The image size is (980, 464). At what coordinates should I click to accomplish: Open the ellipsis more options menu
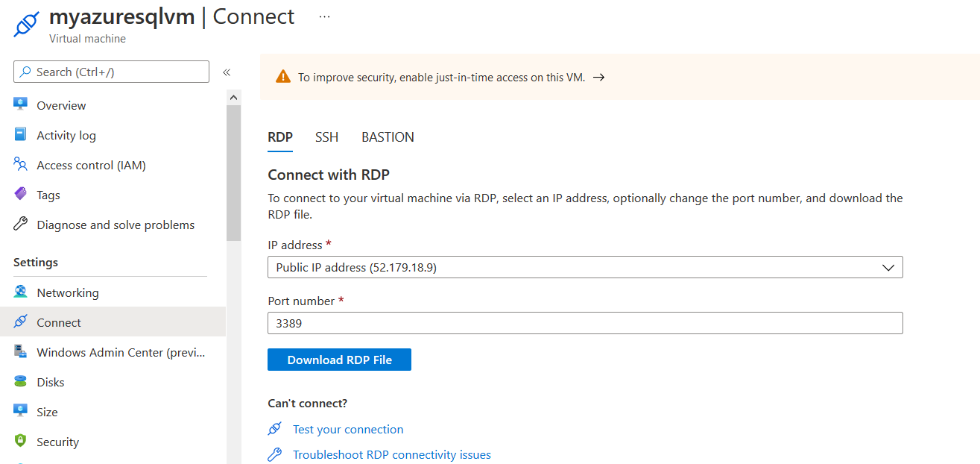[x=324, y=16]
